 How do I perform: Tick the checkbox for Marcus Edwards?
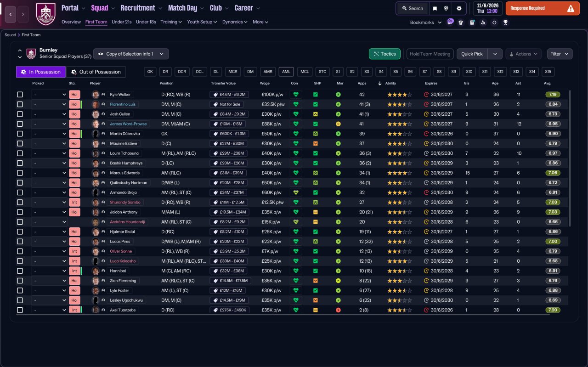(x=20, y=173)
